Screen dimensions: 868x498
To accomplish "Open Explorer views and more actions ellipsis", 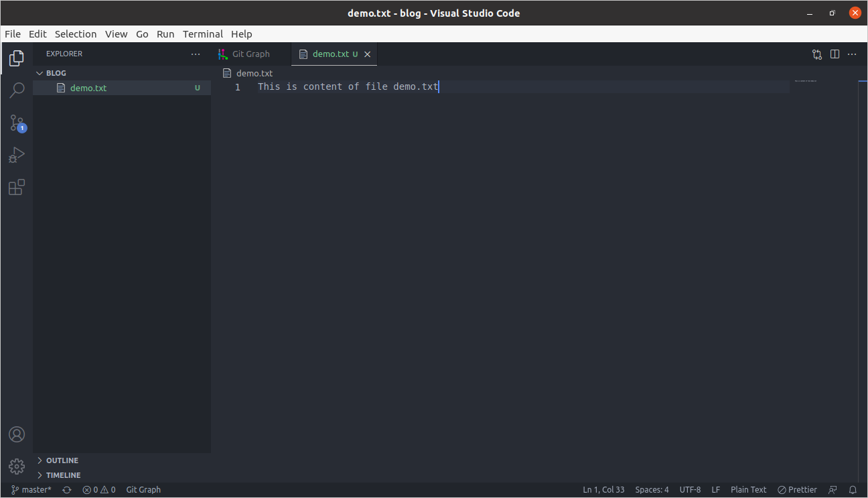I will (x=196, y=54).
